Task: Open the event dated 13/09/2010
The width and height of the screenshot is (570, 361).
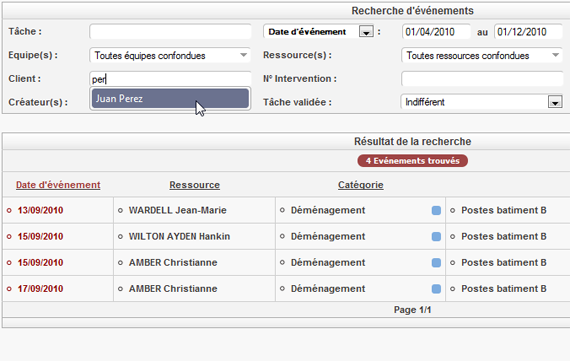Action: (x=40, y=210)
